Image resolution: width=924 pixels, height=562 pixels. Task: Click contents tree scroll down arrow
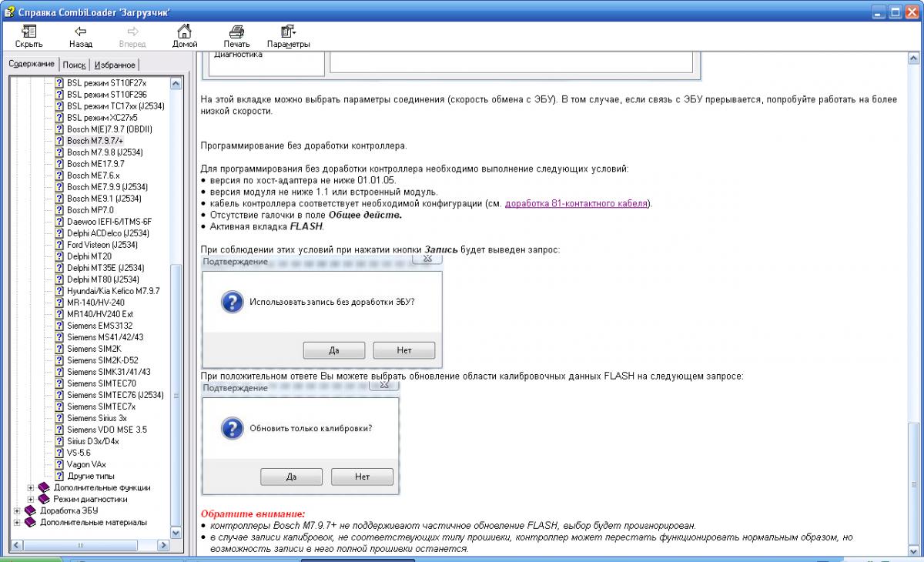[x=176, y=533]
